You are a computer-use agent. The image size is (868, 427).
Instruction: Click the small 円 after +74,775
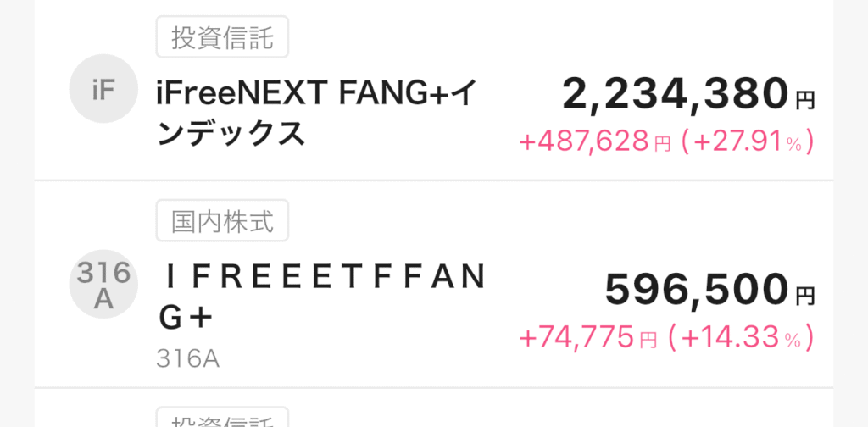(648, 341)
